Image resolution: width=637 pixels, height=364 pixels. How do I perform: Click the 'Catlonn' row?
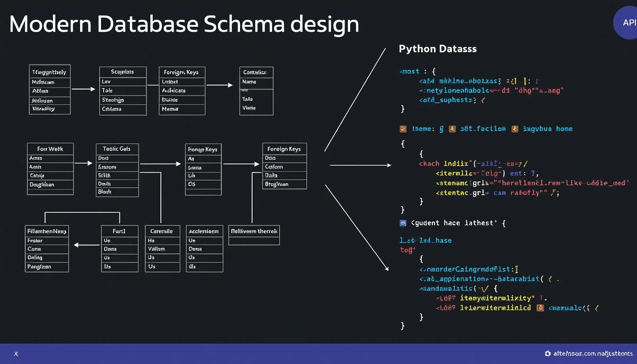point(284,167)
